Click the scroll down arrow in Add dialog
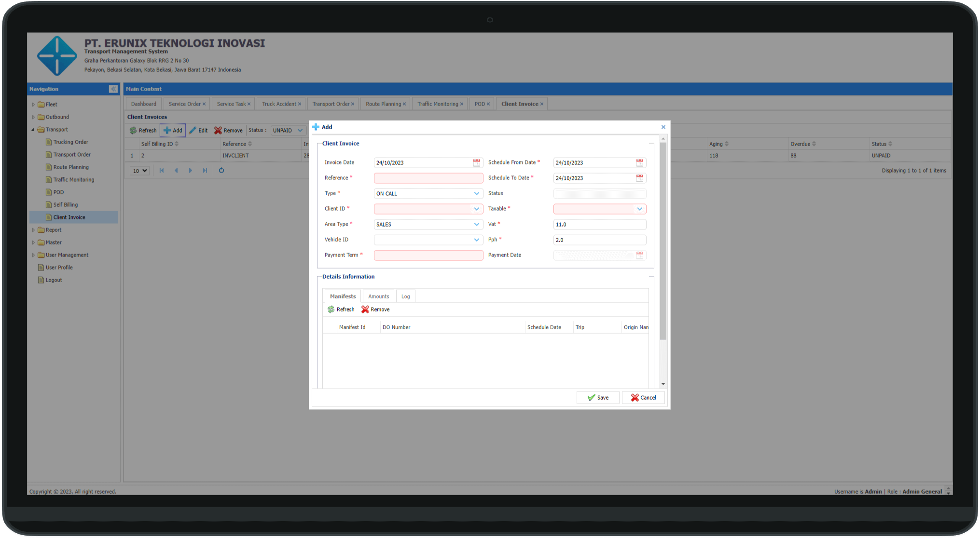 [663, 385]
